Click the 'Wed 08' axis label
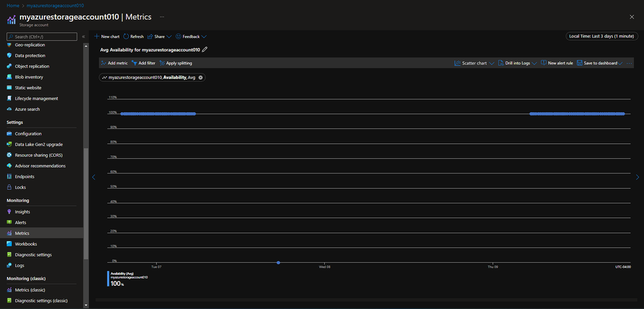This screenshot has height=309, width=644. (x=325, y=266)
